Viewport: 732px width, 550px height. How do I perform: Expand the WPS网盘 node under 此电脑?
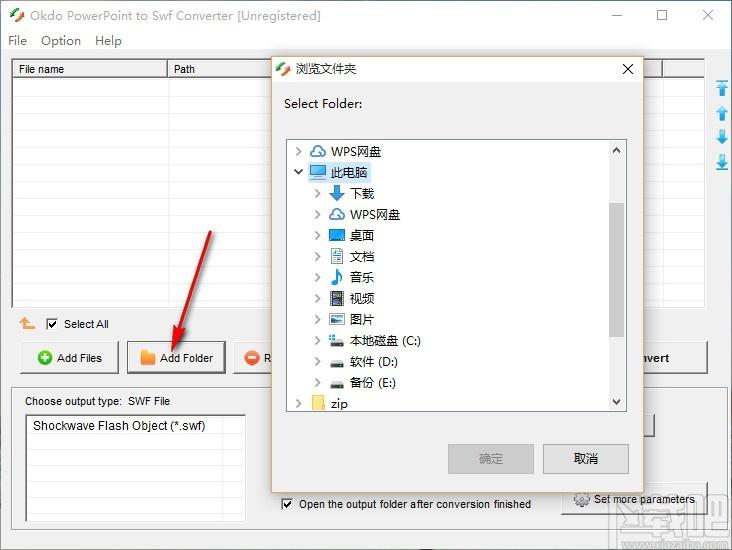[x=317, y=214]
